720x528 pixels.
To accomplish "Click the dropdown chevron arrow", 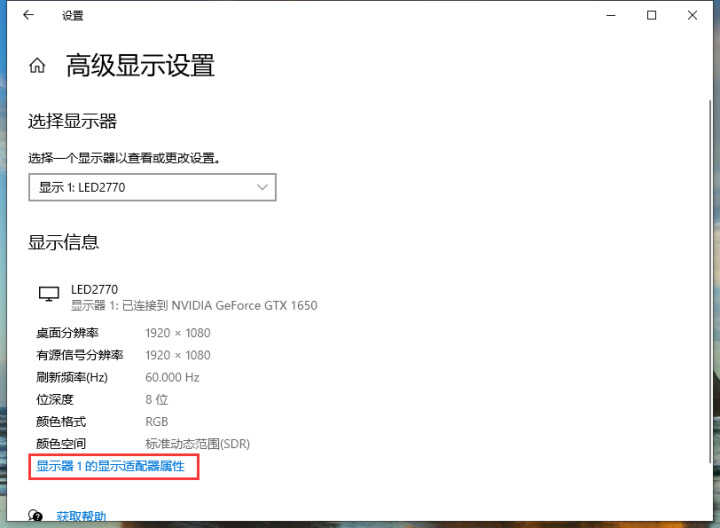I will point(262,187).
